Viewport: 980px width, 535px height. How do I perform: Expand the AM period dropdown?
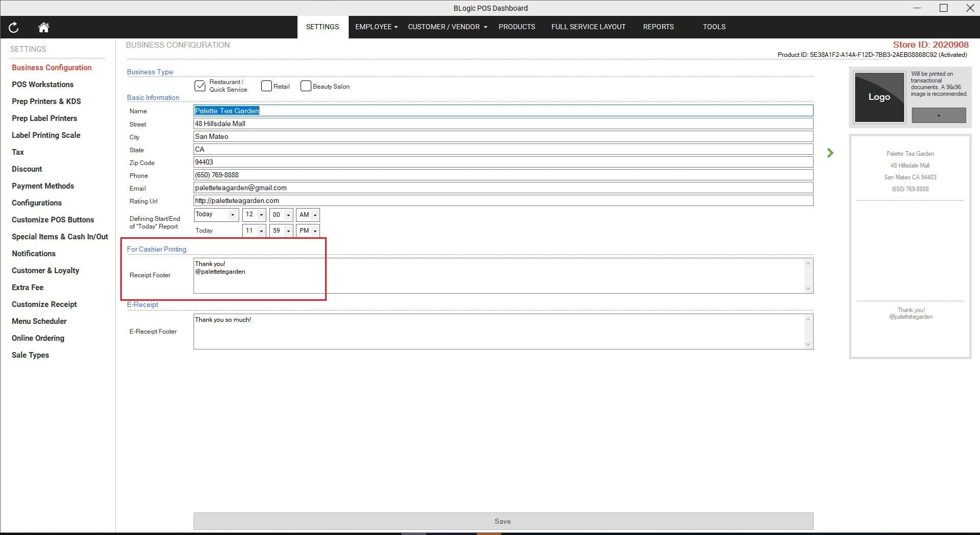tap(308, 215)
